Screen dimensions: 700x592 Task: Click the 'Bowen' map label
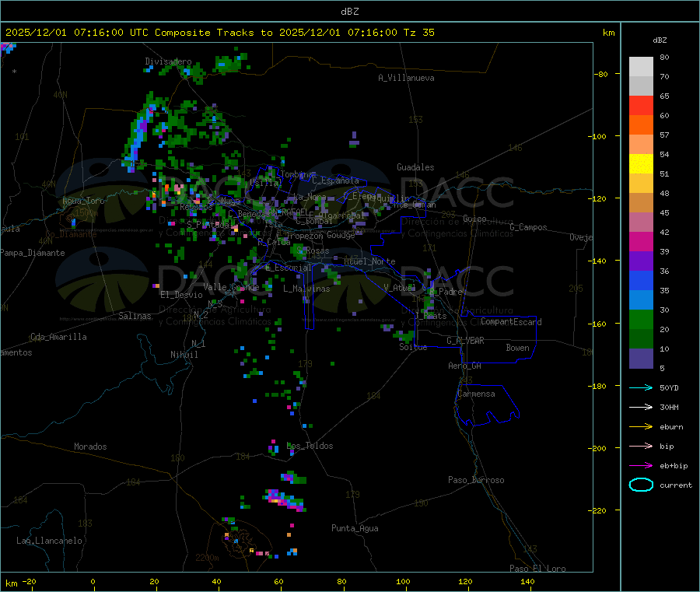[517, 348]
